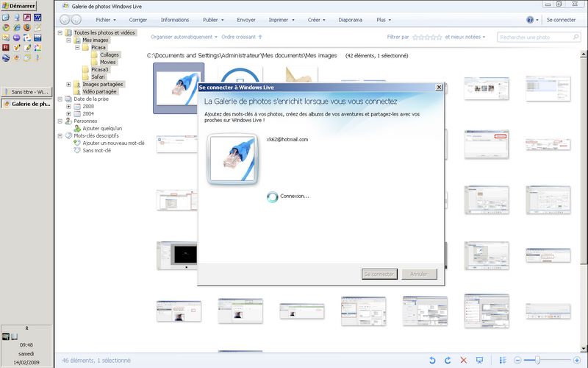The height and width of the screenshot is (368, 588).
Task: Click the red delete X icon in bottom bar
Action: click(x=464, y=361)
